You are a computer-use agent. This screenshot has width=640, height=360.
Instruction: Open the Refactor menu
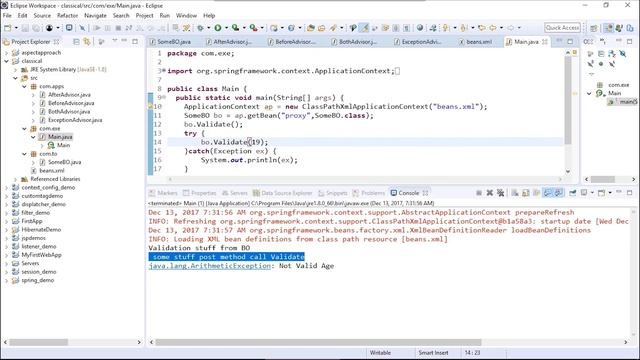67,16
